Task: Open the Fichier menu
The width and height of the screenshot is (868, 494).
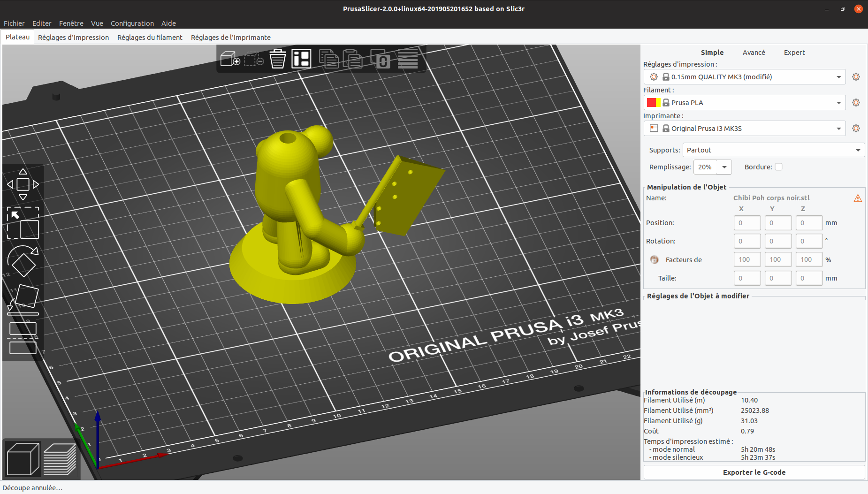Action: pos(14,23)
